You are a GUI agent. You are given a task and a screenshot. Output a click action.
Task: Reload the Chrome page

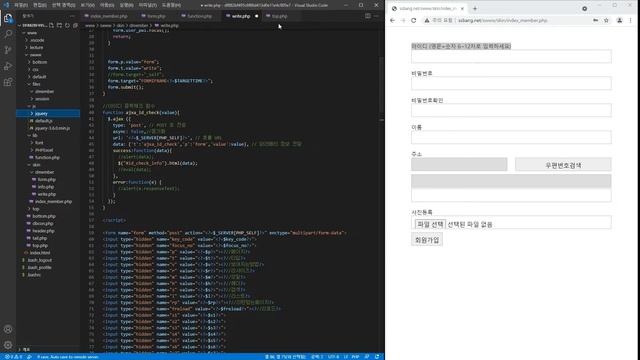tap(413, 20)
